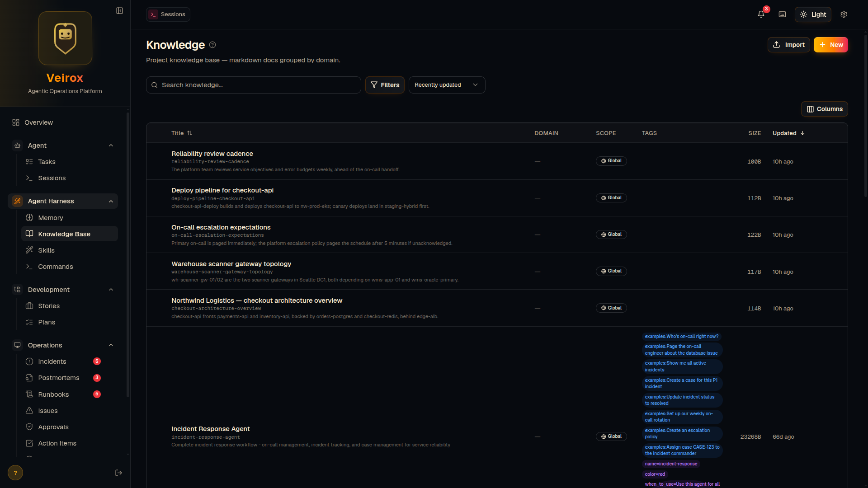Click the help button in sidebar footer
The image size is (868, 488).
tap(15, 473)
